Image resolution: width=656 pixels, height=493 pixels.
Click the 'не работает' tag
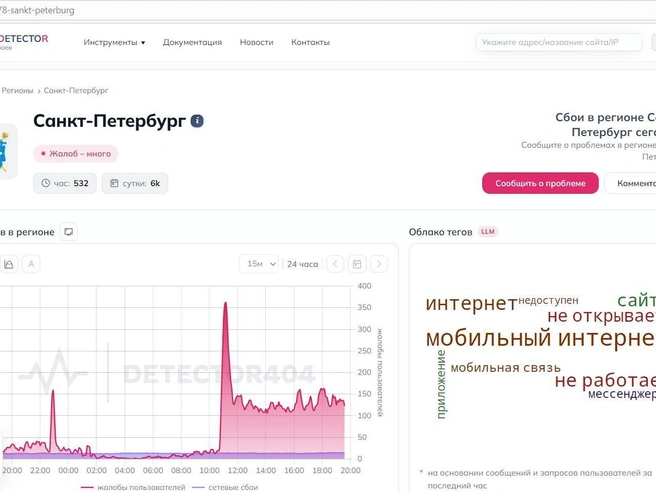(605, 380)
